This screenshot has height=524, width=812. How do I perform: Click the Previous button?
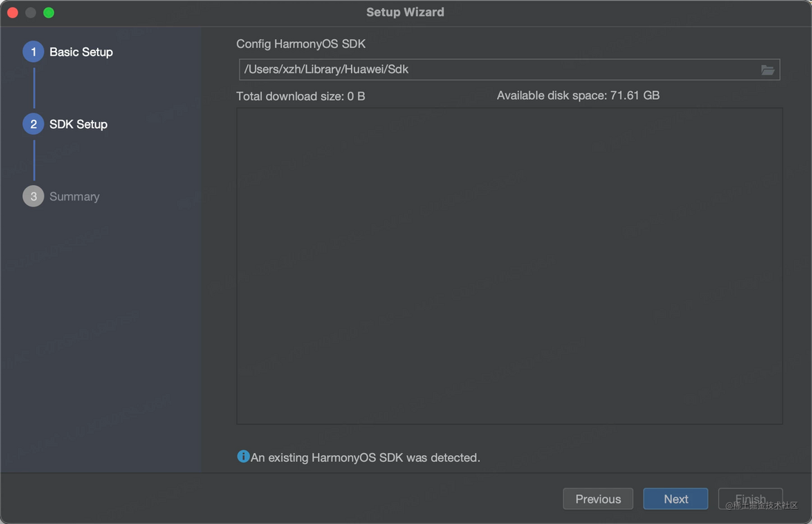(x=598, y=499)
